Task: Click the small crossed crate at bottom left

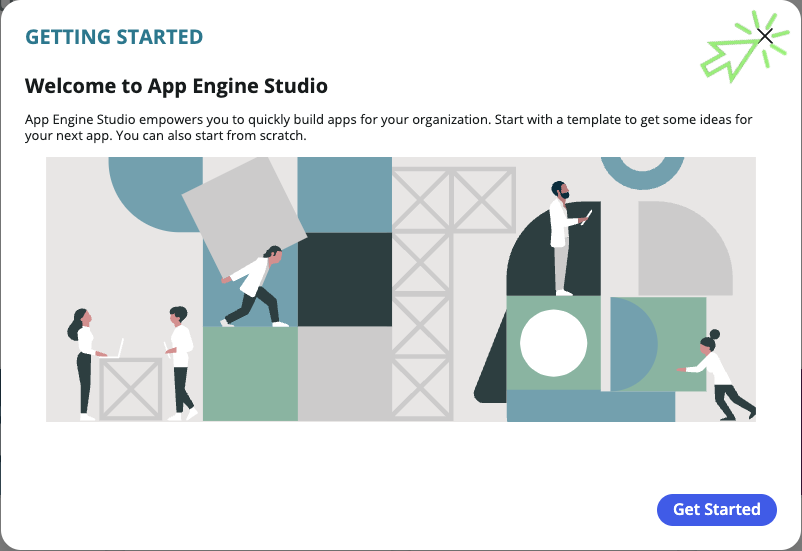Action: tap(130, 388)
